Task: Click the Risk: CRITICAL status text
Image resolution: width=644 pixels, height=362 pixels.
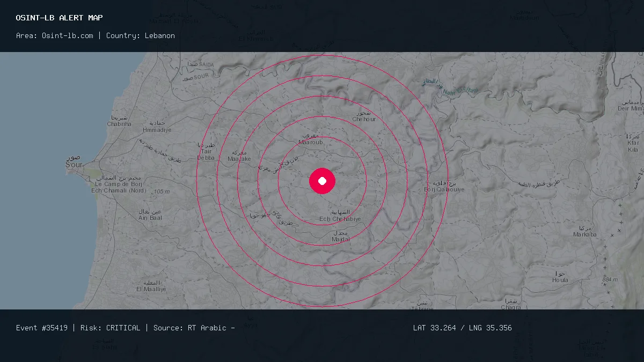Action: pos(111,328)
